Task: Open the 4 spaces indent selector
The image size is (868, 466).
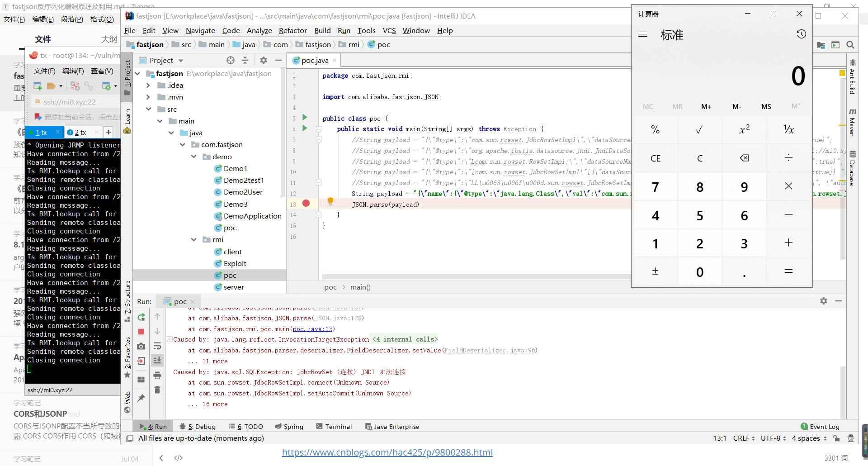Action: click(809, 438)
